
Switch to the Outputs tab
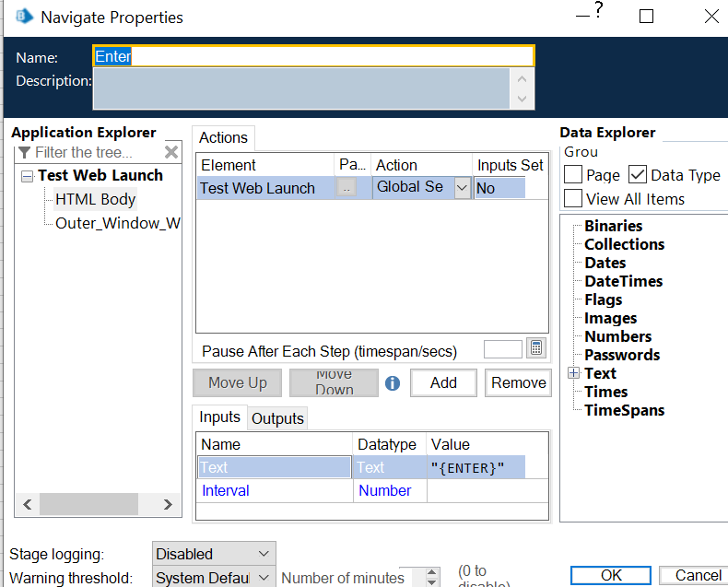point(277,418)
